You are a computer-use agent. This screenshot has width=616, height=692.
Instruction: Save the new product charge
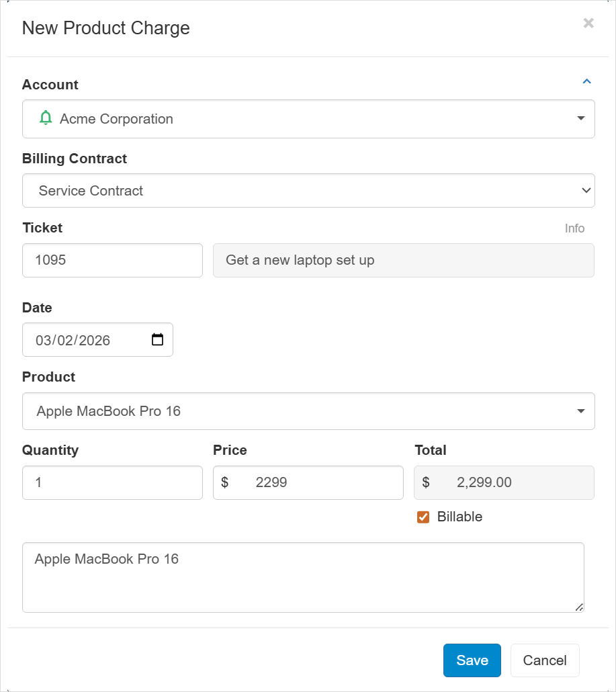(472, 660)
